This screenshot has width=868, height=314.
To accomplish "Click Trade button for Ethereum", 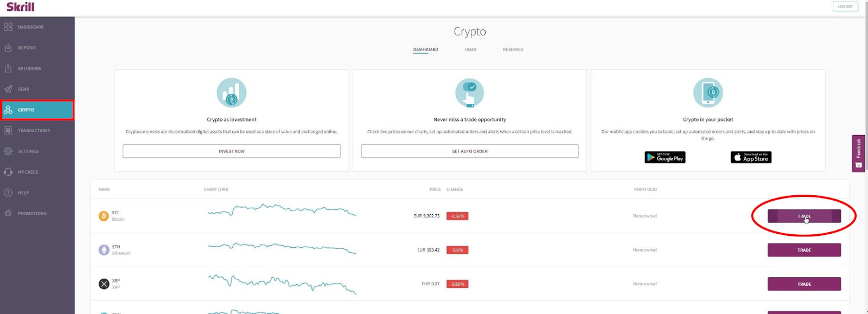I will [804, 250].
